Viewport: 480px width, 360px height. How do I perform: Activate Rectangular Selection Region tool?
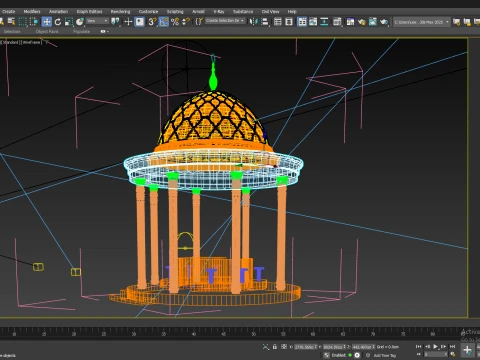(x=23, y=22)
